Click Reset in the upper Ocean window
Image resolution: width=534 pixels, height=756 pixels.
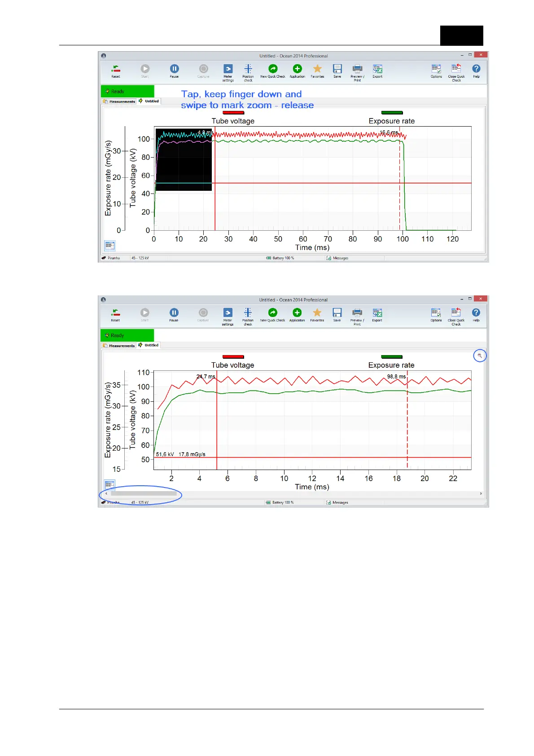[x=116, y=71]
